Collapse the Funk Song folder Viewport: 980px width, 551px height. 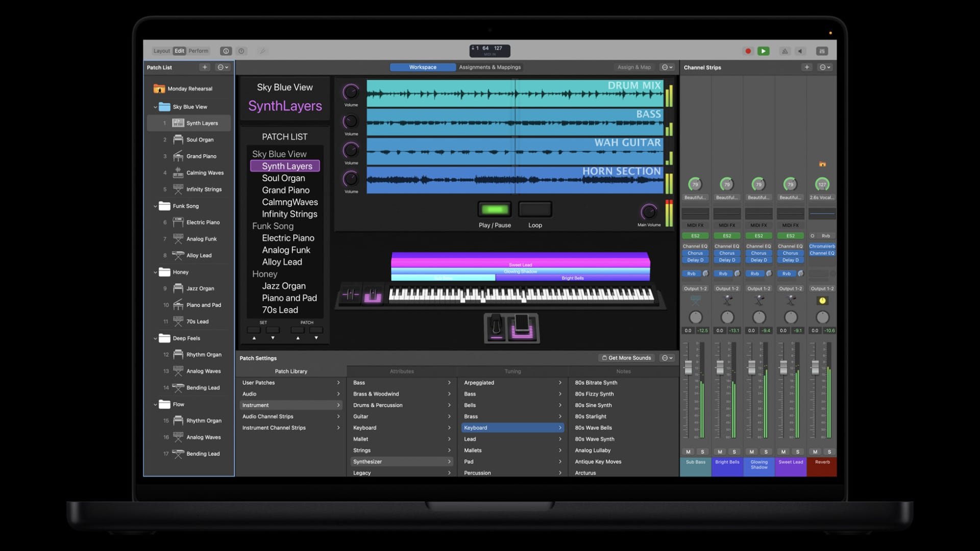[x=156, y=206]
